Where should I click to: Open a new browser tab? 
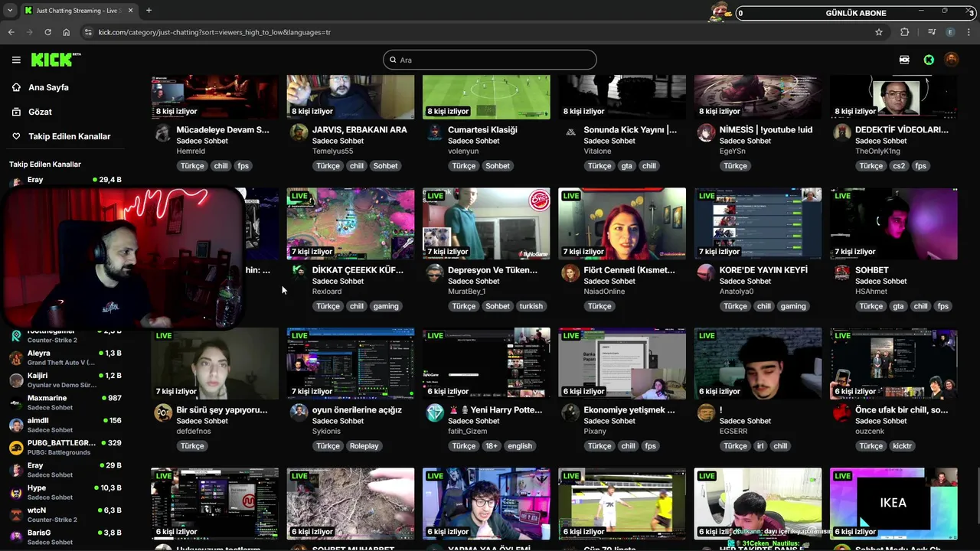(149, 11)
